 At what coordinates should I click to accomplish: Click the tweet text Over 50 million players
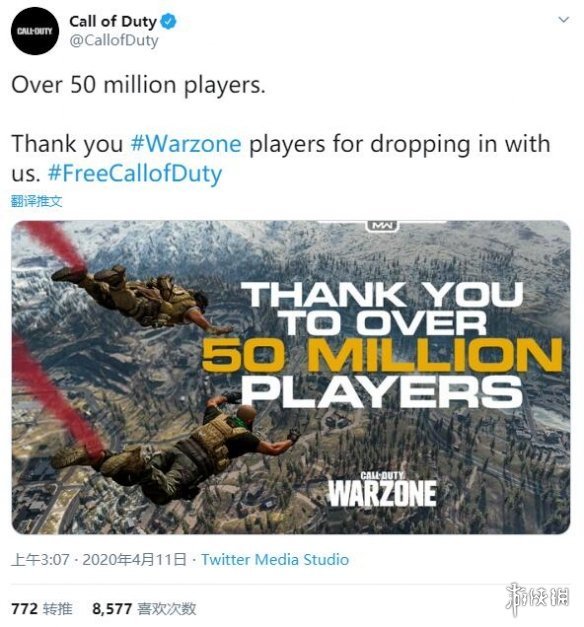[138, 85]
